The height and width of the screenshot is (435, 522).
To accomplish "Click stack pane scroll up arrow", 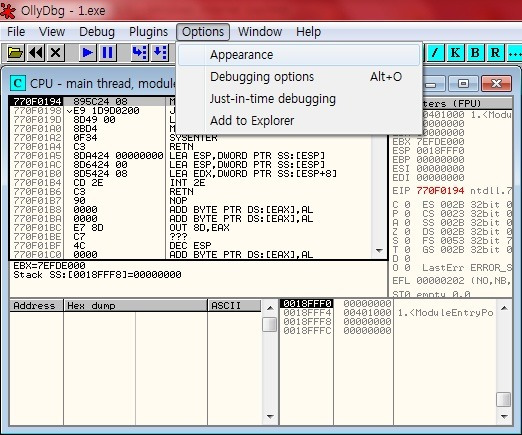I will click(x=504, y=308).
